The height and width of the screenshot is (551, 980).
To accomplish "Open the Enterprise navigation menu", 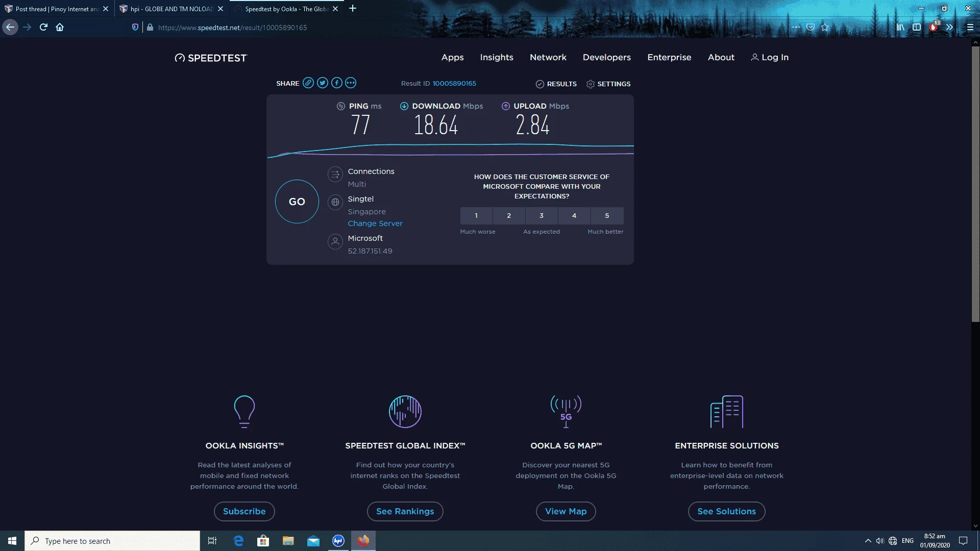I will (669, 58).
